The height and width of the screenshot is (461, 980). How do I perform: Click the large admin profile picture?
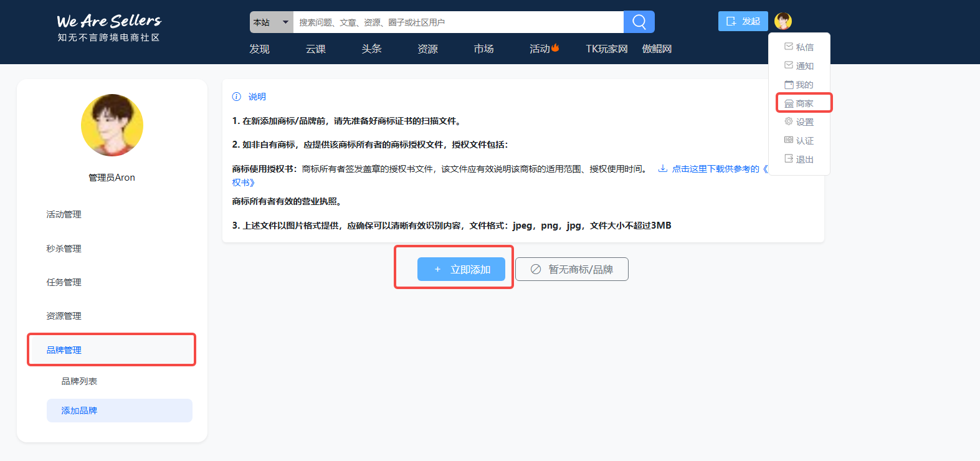[x=112, y=125]
